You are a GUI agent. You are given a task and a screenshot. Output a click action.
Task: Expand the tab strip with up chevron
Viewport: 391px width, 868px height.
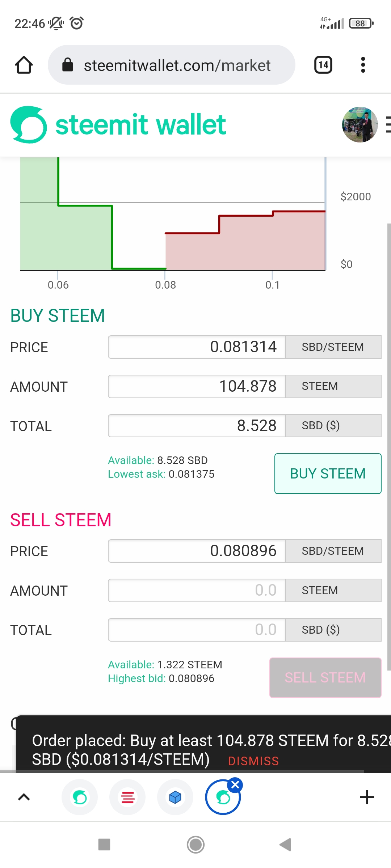tap(24, 797)
